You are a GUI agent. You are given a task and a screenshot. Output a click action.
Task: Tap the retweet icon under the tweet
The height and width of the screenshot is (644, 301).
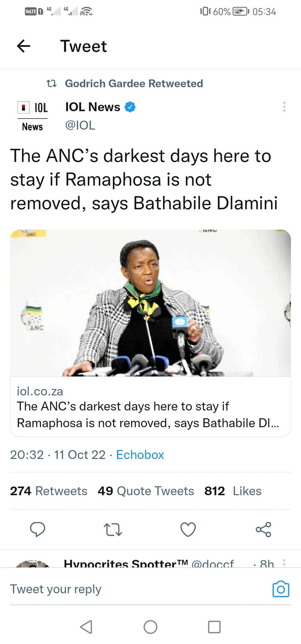pyautogui.click(x=112, y=529)
